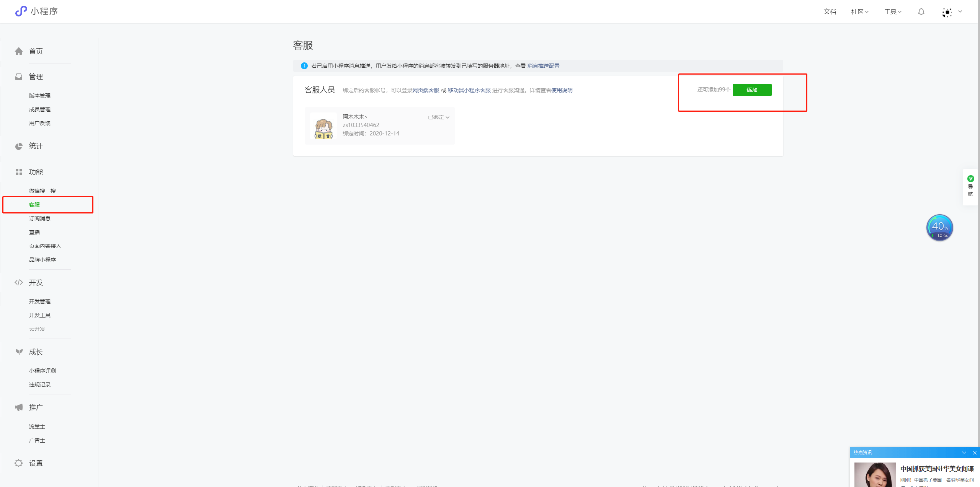Image resolution: width=980 pixels, height=487 pixels.
Task: Click the 小程序 logo in header
Action: (x=36, y=11)
